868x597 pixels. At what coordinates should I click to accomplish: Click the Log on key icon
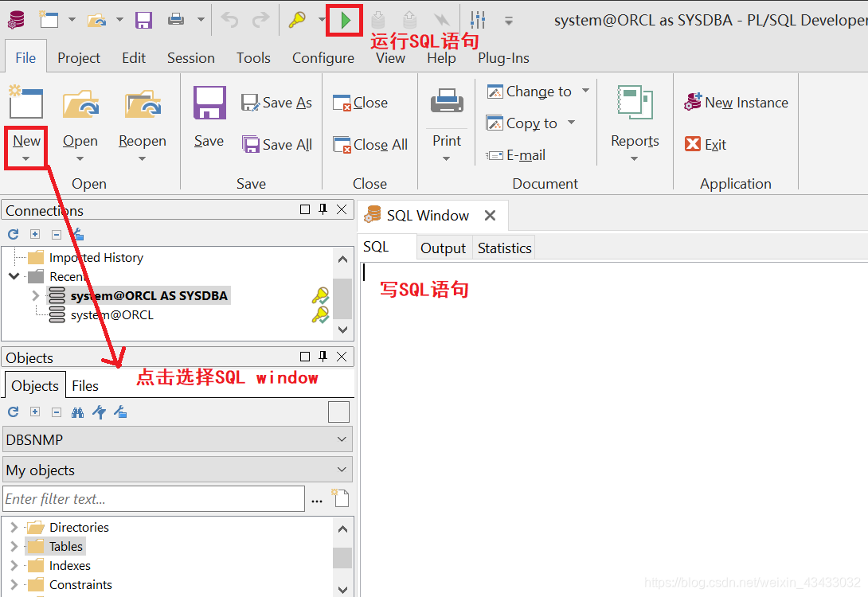(297, 20)
